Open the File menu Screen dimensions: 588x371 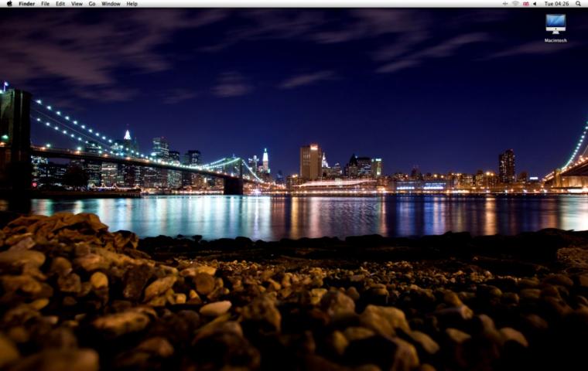45,4
